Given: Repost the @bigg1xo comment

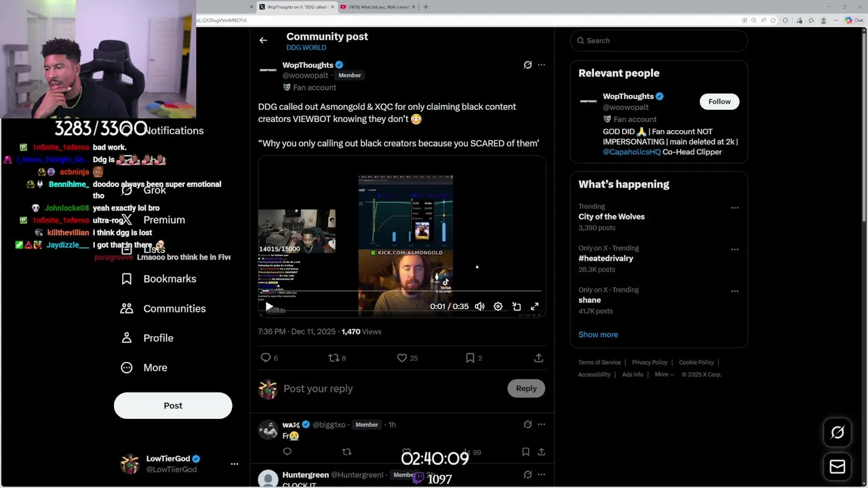Looking at the screenshot, I should pos(347,451).
